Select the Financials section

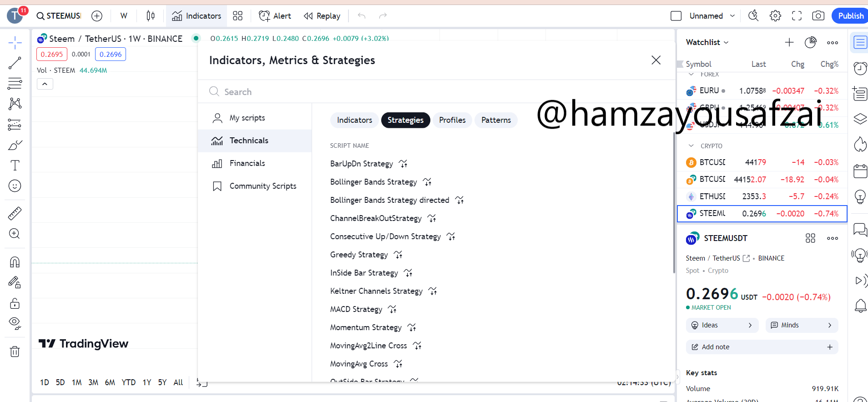click(x=255, y=163)
